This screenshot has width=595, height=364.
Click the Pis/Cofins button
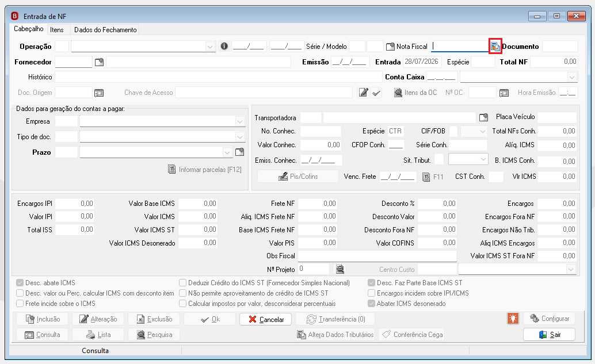[298, 177]
